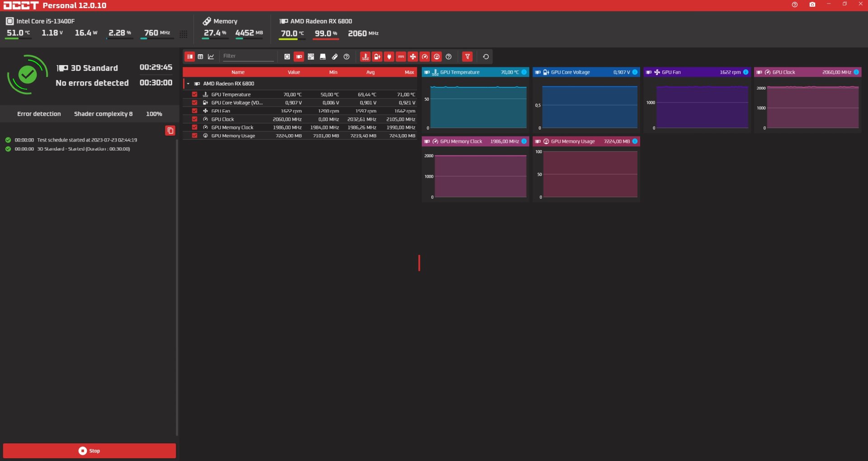Toggle the fan sensor filter
This screenshot has width=868, height=461.
pos(413,56)
